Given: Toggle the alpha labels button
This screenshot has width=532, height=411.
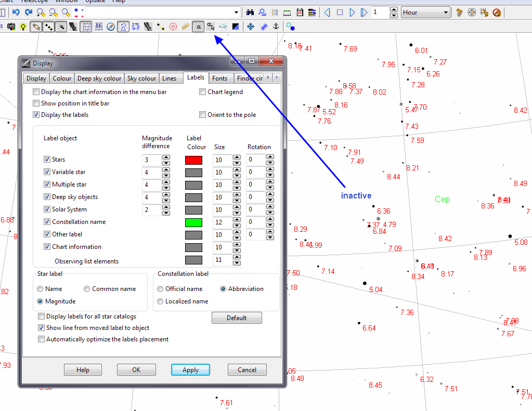Looking at the screenshot, I should point(199,26).
